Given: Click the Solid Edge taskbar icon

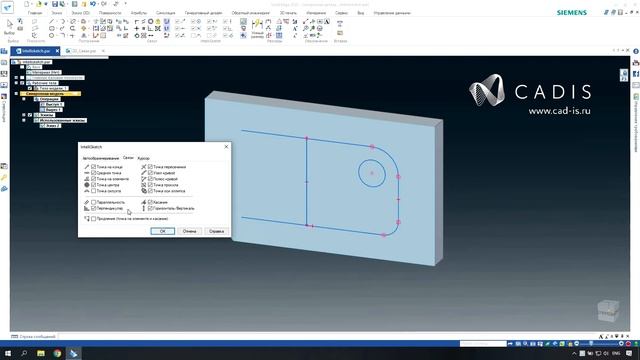Looking at the screenshot, I should pyautogui.click(x=73, y=353).
